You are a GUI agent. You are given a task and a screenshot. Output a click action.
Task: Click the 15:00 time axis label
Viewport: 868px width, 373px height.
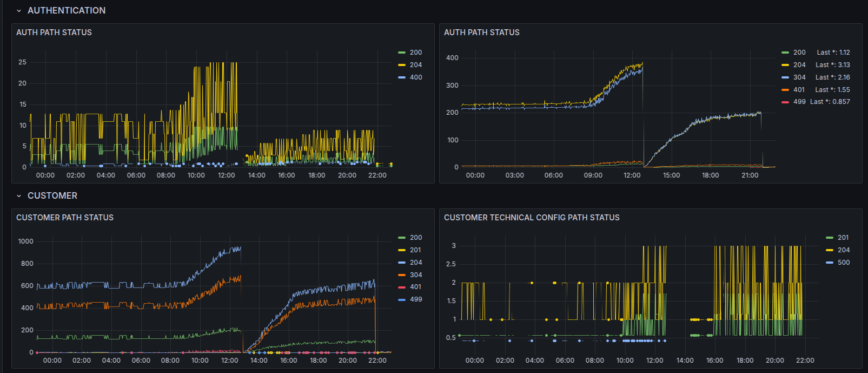coord(671,175)
